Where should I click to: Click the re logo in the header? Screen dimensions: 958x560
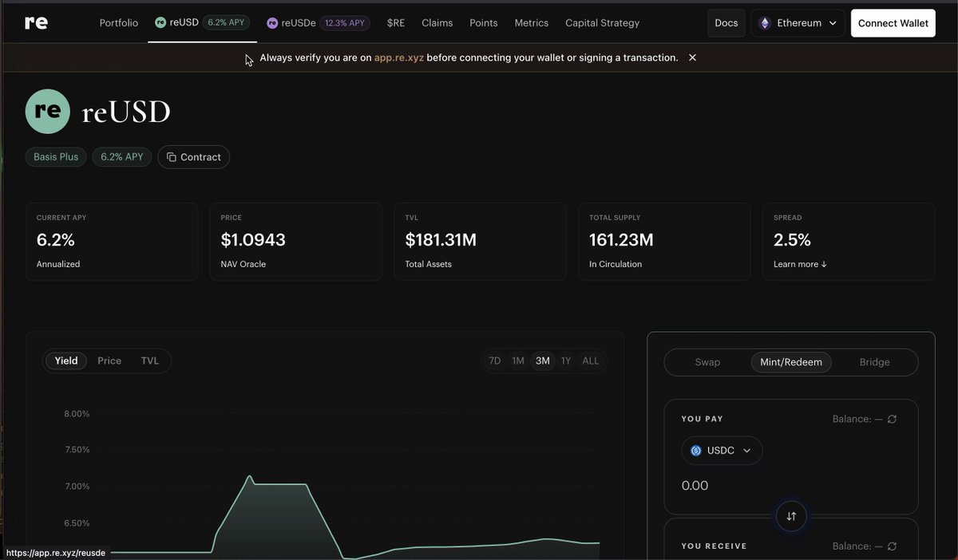coord(36,22)
